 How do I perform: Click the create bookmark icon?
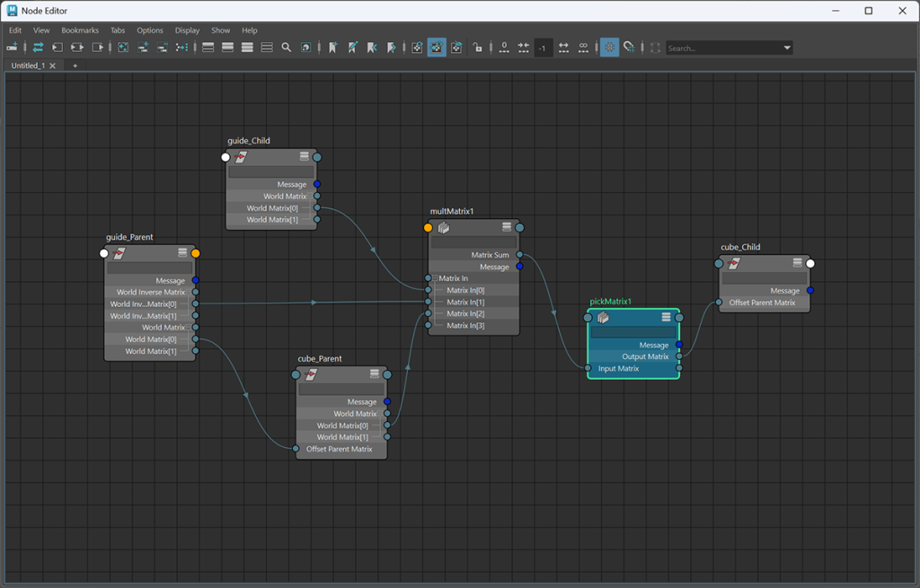[x=332, y=48]
